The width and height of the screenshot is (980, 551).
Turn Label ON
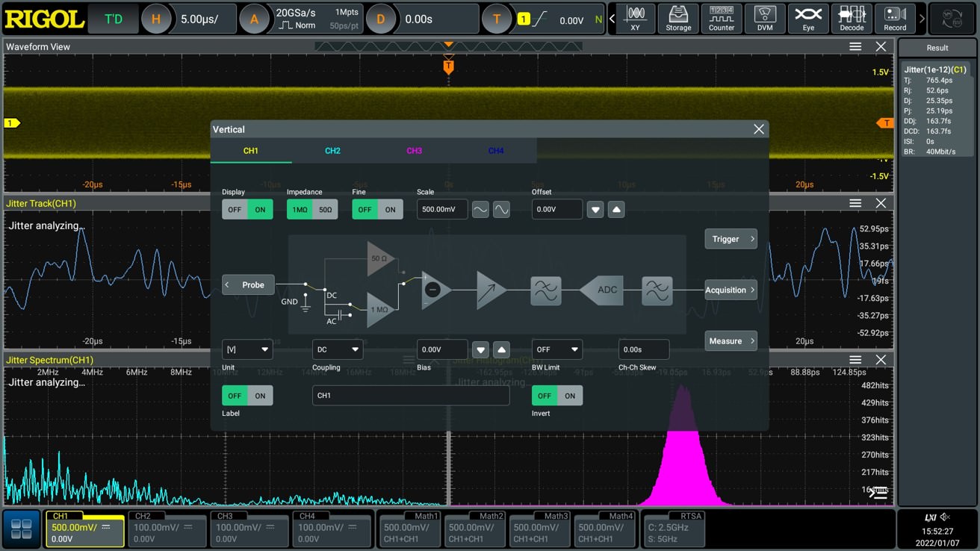260,396
